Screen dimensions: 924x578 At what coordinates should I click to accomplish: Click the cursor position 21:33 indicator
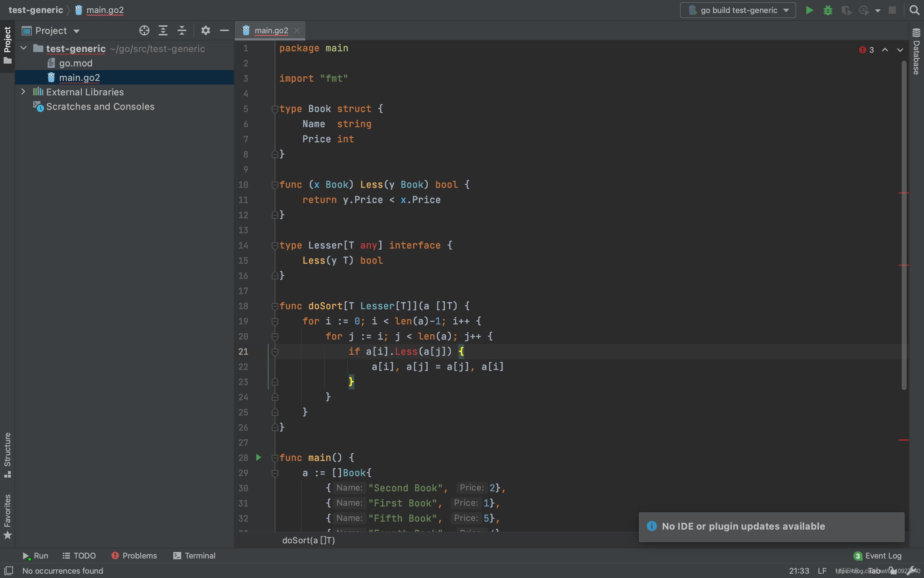point(799,570)
